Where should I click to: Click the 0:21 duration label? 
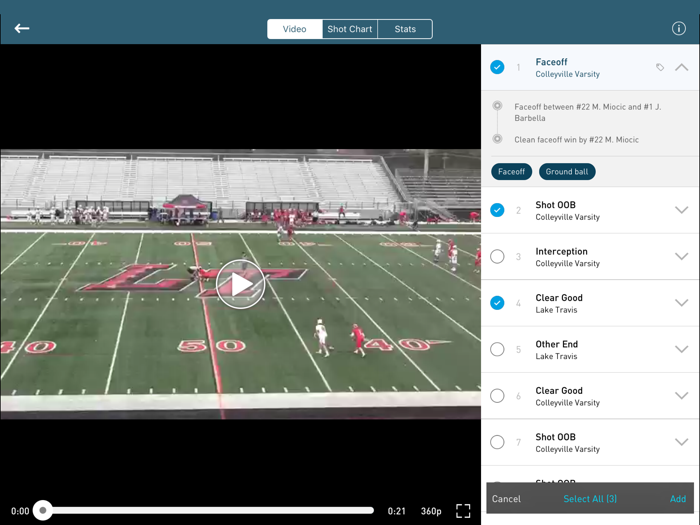pyautogui.click(x=396, y=511)
